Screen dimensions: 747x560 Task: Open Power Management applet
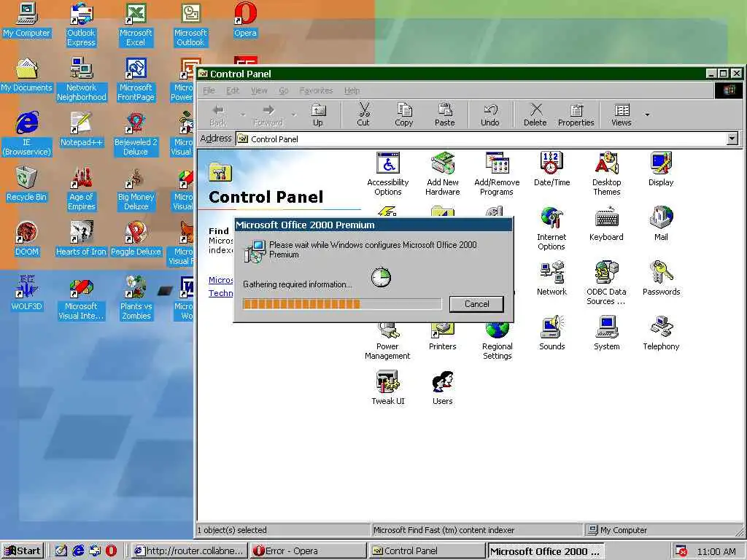click(387, 341)
